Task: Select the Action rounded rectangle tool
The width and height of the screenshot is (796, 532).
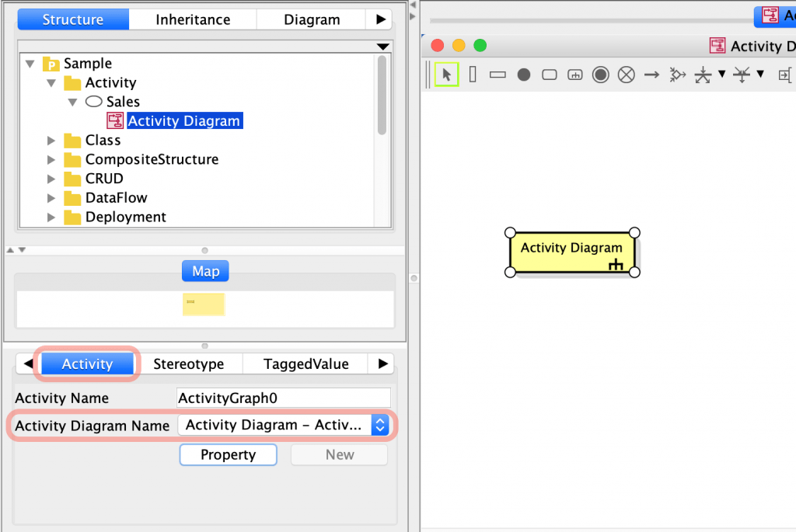Action: 550,75
